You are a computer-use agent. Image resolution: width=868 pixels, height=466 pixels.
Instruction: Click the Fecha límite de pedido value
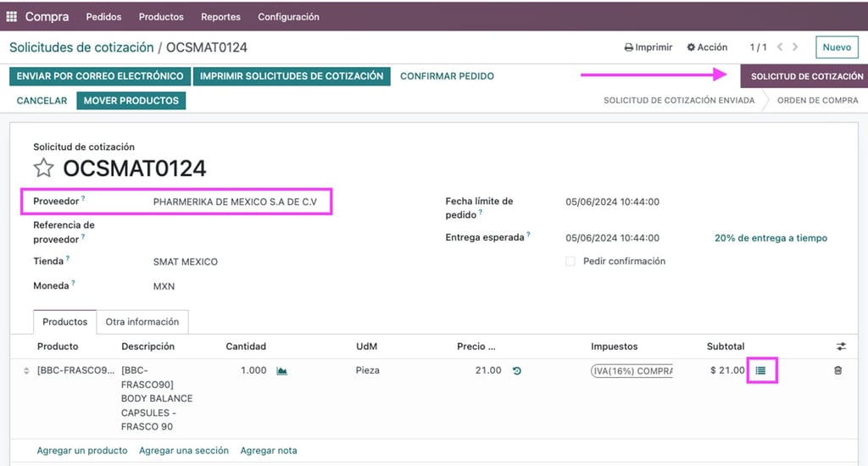click(x=612, y=202)
